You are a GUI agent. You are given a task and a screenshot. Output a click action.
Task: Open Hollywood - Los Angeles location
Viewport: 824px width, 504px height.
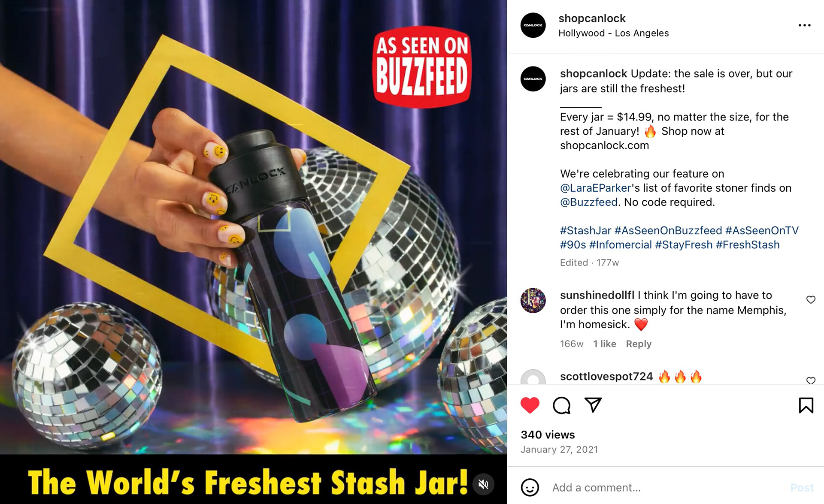tap(613, 33)
